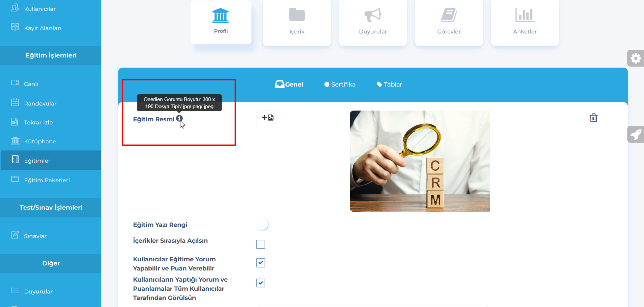Select the Diğer section header

coord(51,263)
